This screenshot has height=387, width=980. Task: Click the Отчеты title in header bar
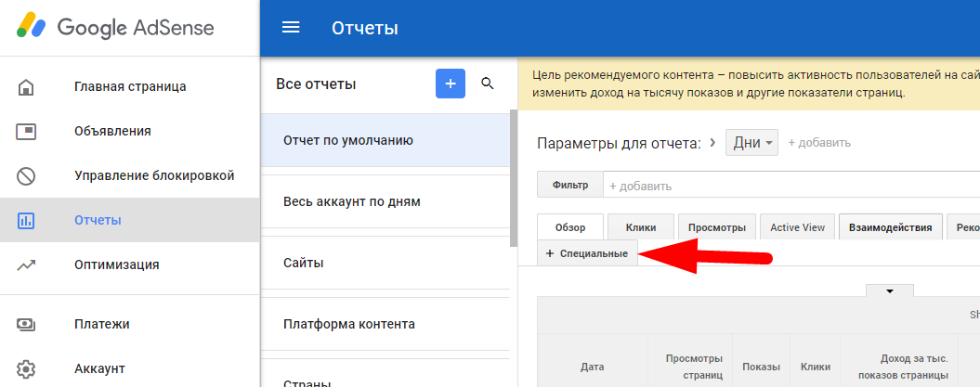point(364,28)
